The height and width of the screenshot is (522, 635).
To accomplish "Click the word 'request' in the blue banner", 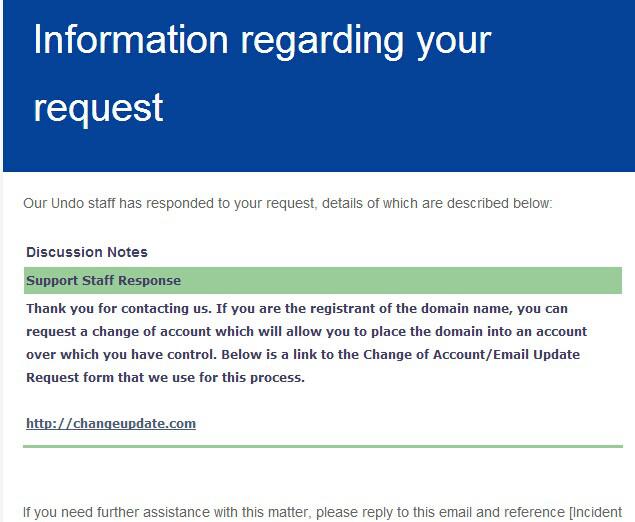I will pyautogui.click(x=98, y=109).
